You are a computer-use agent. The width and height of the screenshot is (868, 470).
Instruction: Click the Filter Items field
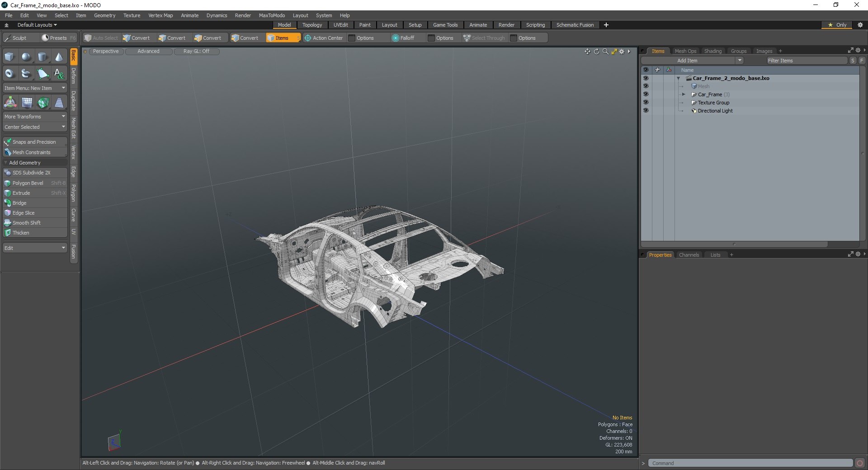pyautogui.click(x=807, y=61)
